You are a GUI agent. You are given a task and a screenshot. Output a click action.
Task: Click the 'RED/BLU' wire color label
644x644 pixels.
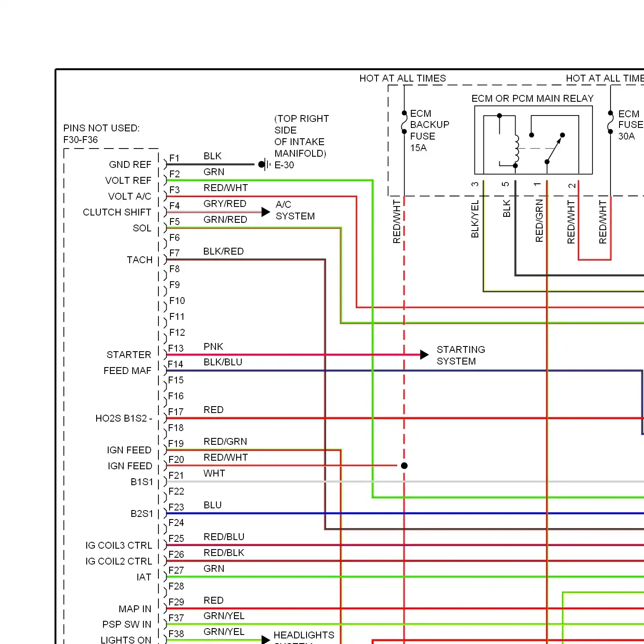point(224,537)
